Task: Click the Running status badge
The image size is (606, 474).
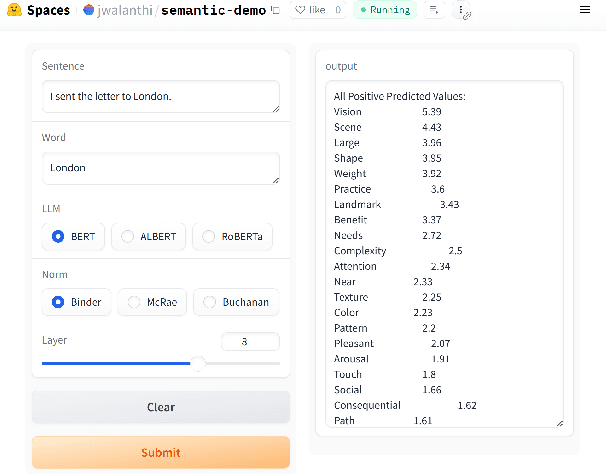Action: [383, 10]
